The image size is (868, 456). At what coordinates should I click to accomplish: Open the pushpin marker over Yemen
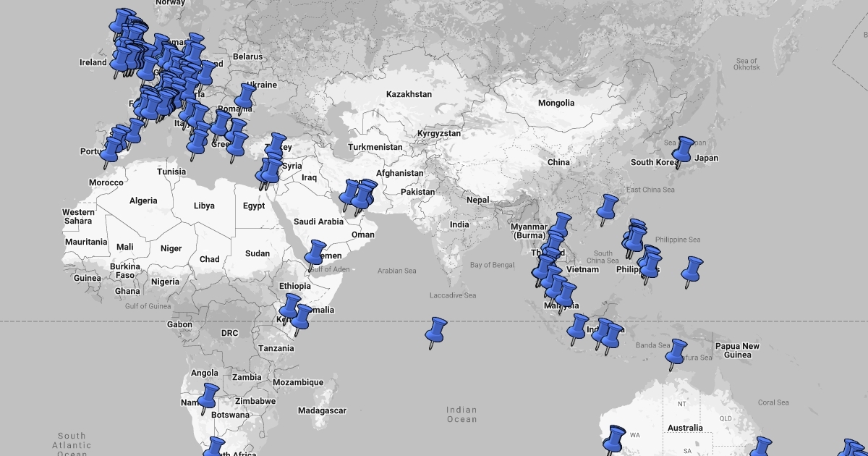pos(315,254)
